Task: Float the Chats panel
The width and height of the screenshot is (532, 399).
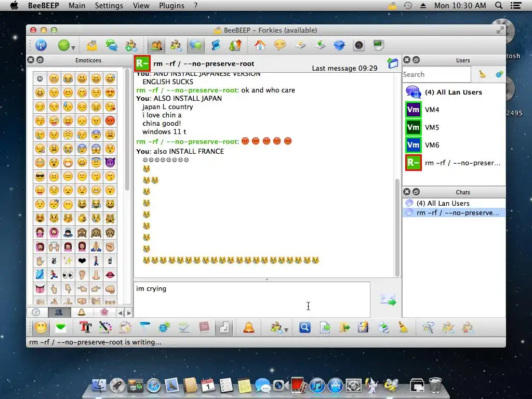Action: (416, 192)
